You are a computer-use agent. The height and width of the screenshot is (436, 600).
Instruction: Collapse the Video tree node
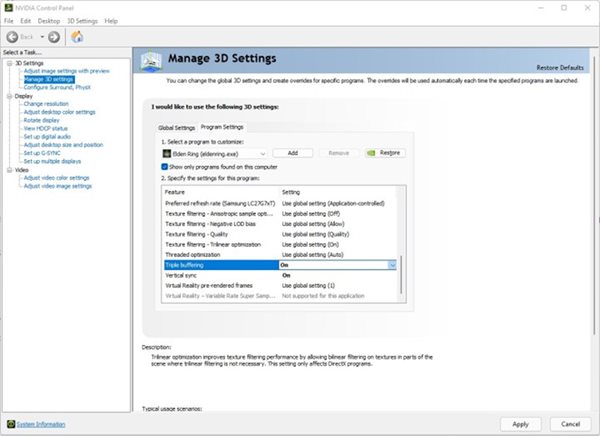[x=10, y=170]
